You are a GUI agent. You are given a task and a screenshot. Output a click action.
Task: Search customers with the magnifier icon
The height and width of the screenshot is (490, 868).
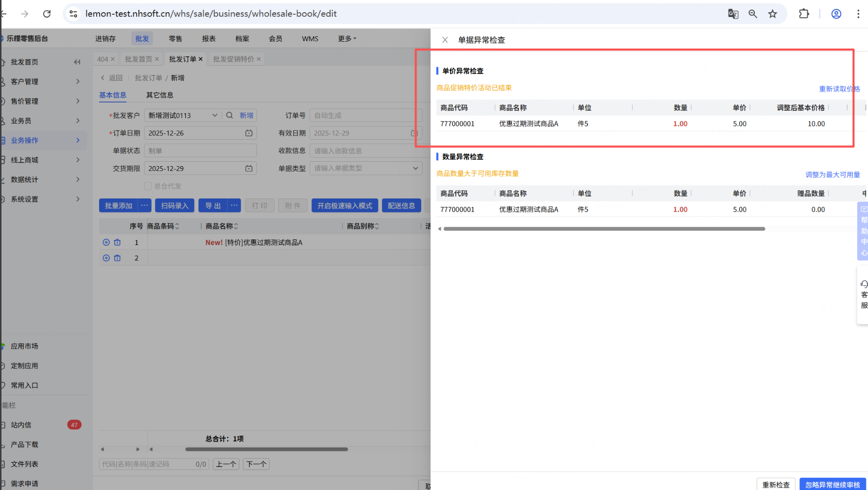point(230,115)
